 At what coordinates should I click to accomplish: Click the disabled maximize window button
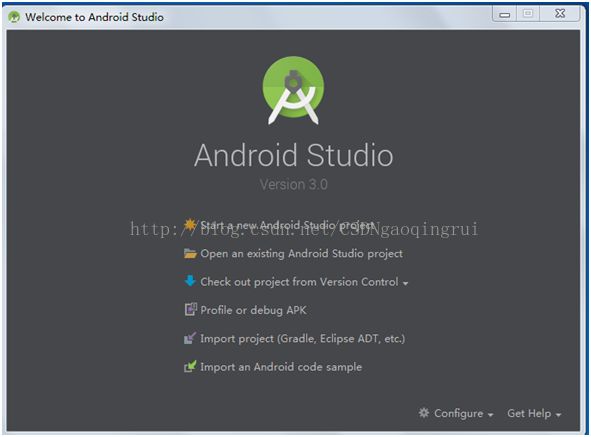coord(528,14)
